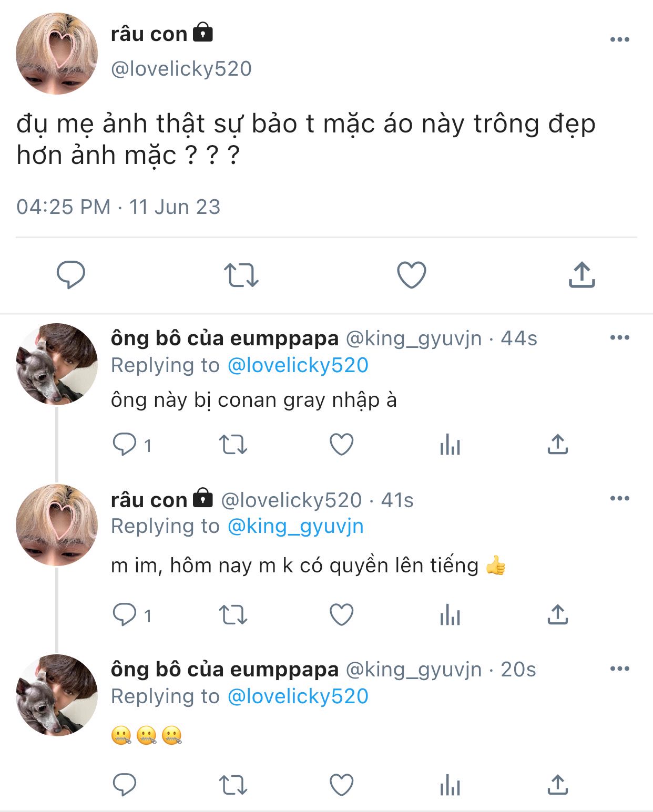Like the thumbs-up reply by râu con
The height and width of the screenshot is (812, 653).
342,614
